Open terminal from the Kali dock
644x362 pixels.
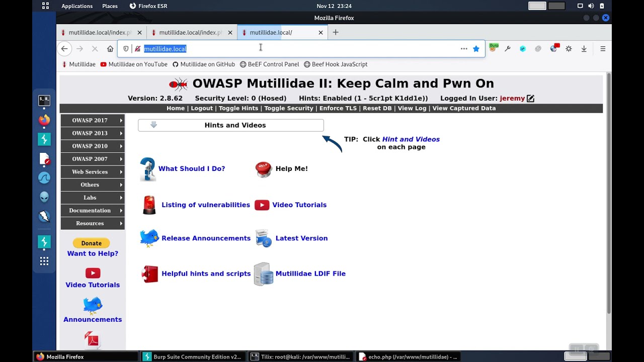pyautogui.click(x=44, y=100)
